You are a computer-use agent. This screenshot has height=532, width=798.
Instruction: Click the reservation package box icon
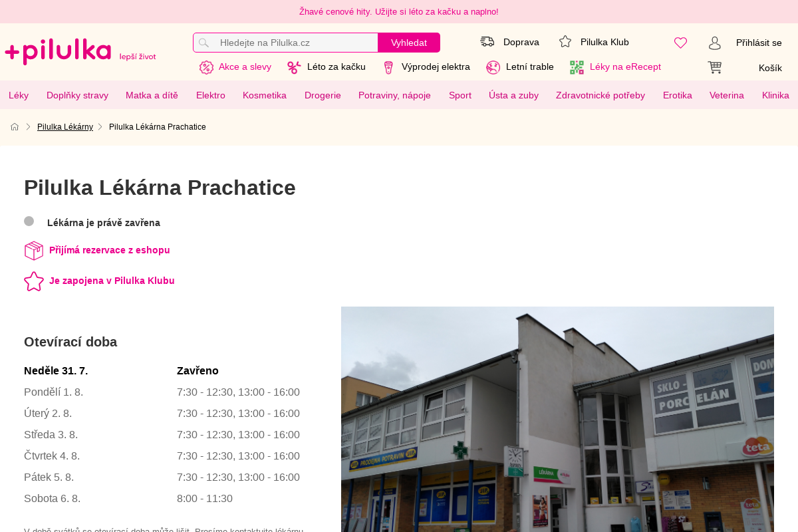tap(34, 251)
